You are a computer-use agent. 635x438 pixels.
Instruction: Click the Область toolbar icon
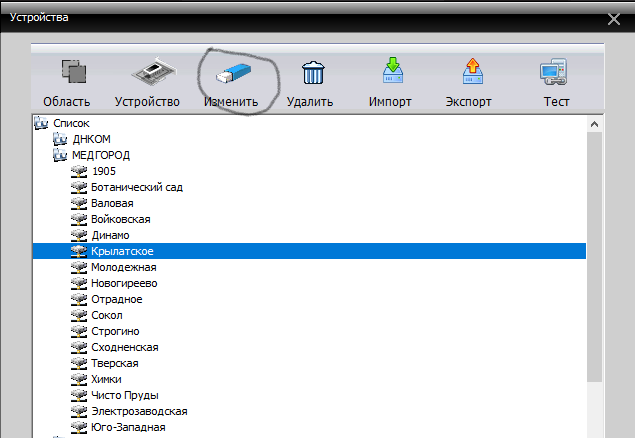pyautogui.click(x=74, y=72)
